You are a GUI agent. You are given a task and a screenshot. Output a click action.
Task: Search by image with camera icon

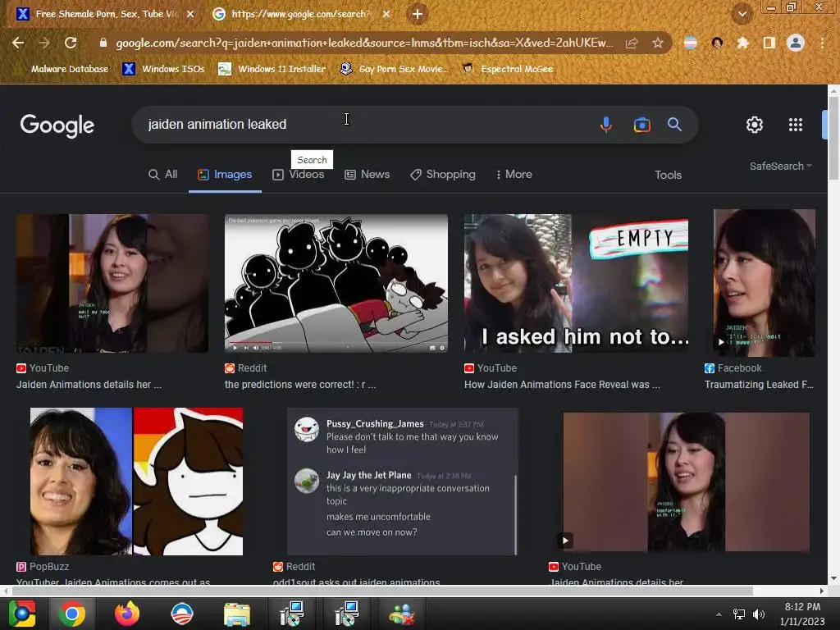click(641, 125)
